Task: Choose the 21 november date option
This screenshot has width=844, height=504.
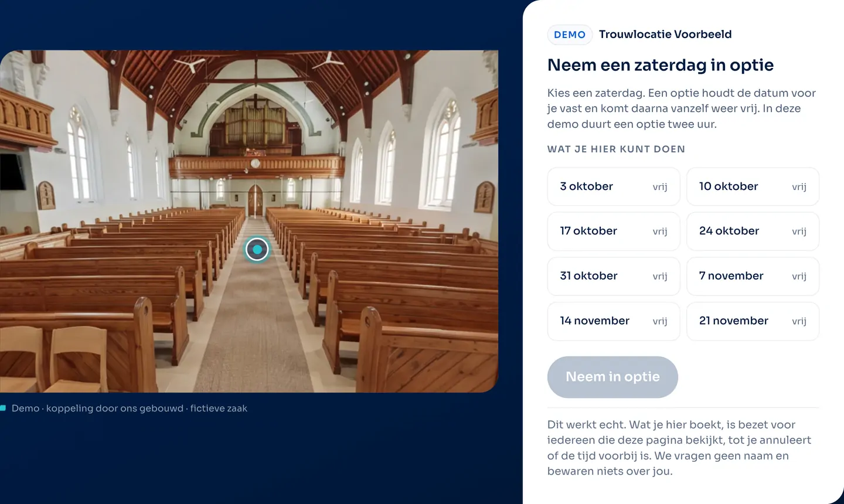Action: (x=753, y=321)
